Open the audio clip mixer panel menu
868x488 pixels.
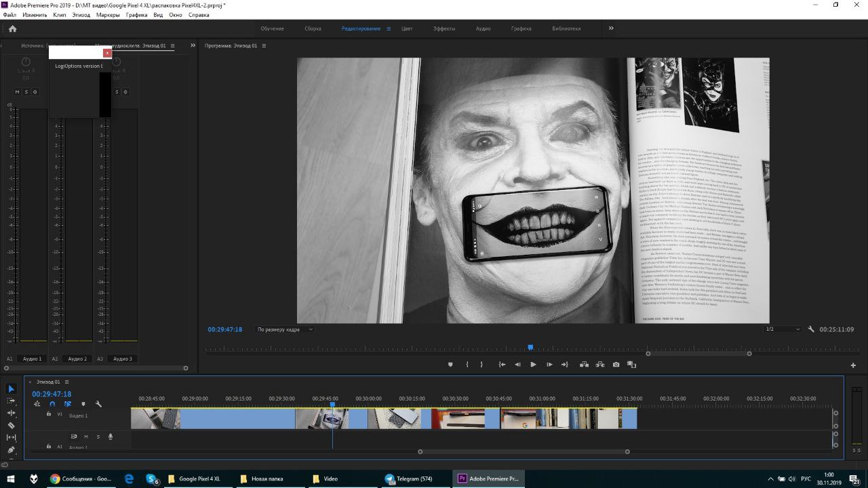[173, 45]
